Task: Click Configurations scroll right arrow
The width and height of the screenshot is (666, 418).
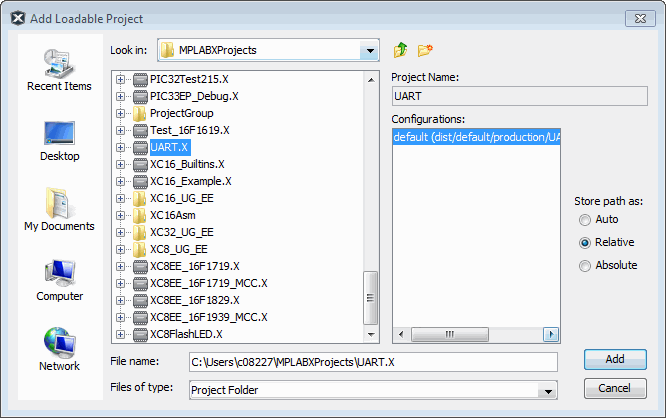Action: point(551,334)
